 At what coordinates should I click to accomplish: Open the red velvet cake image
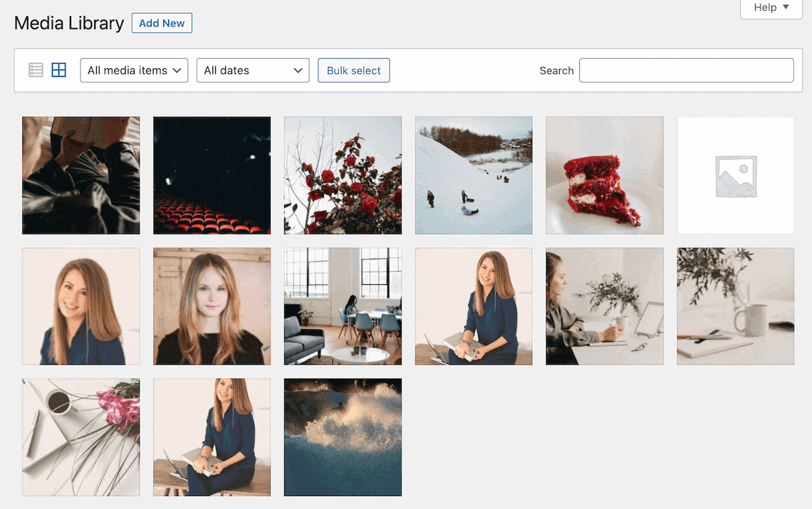(x=604, y=175)
